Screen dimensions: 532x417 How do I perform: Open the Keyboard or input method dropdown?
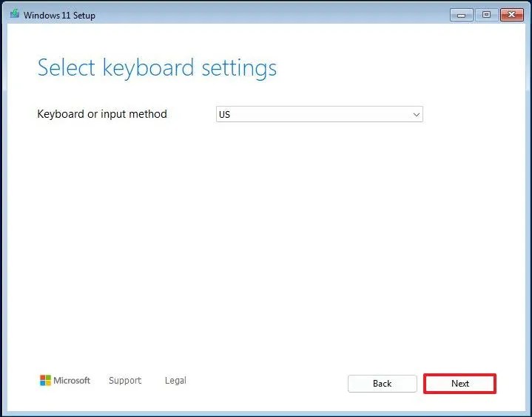(x=319, y=114)
